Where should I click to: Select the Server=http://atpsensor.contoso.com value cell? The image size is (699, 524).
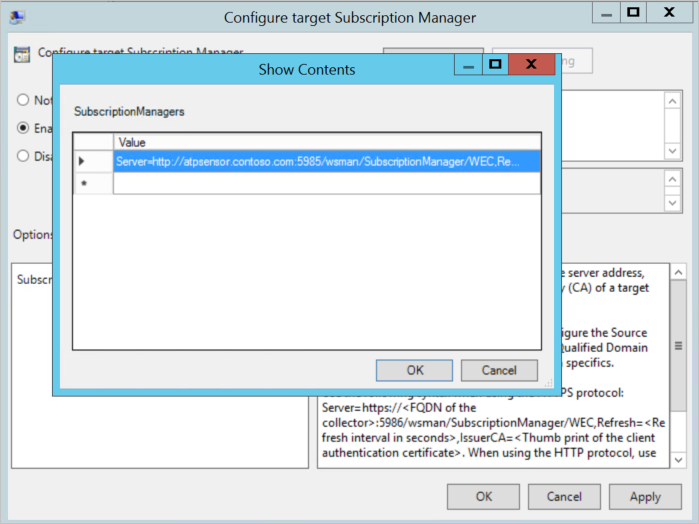(327, 161)
